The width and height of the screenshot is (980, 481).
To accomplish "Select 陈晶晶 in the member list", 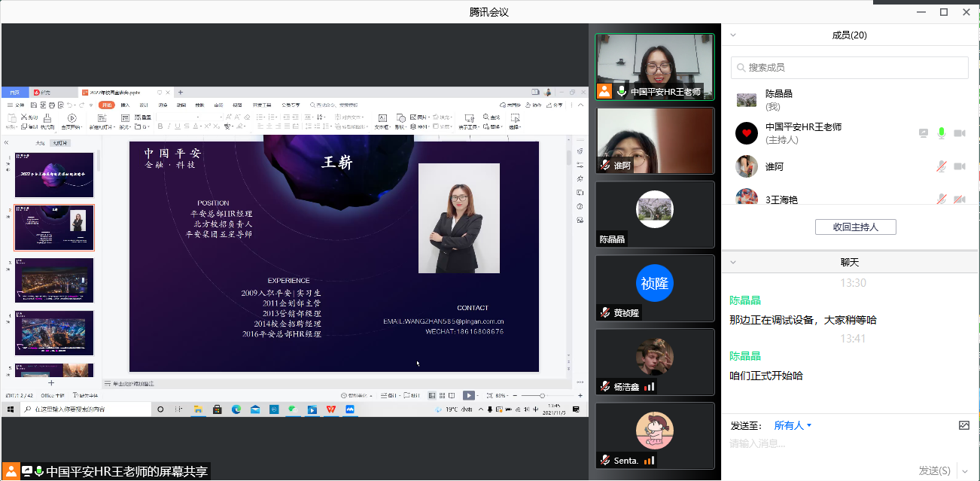I will click(x=778, y=99).
